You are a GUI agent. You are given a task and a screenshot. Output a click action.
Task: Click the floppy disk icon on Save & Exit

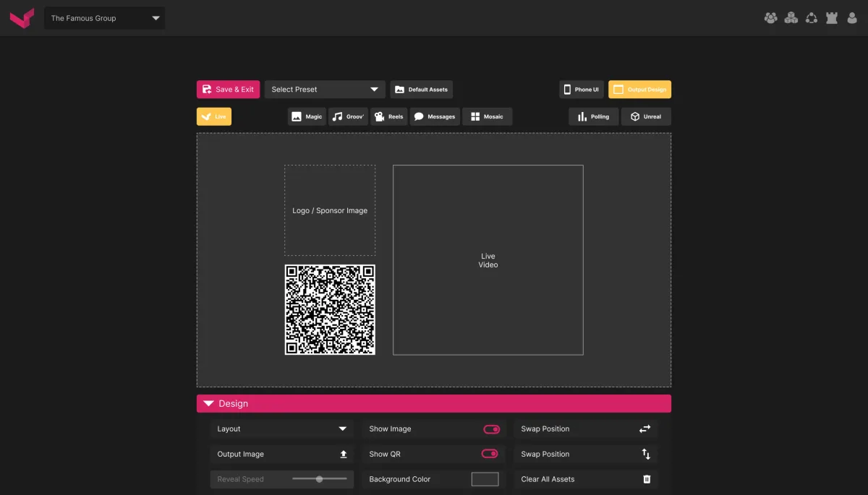pos(207,90)
